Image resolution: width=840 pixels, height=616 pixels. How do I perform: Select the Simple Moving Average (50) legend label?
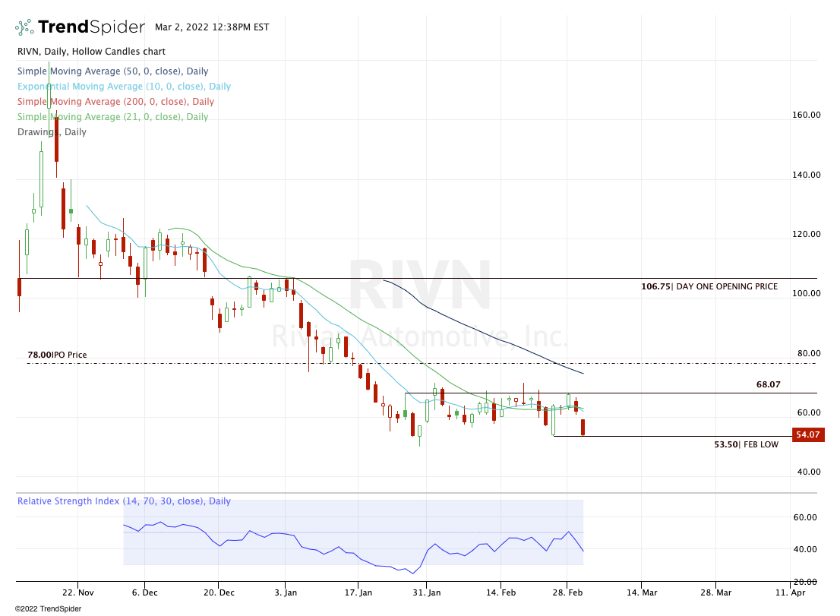coord(113,71)
